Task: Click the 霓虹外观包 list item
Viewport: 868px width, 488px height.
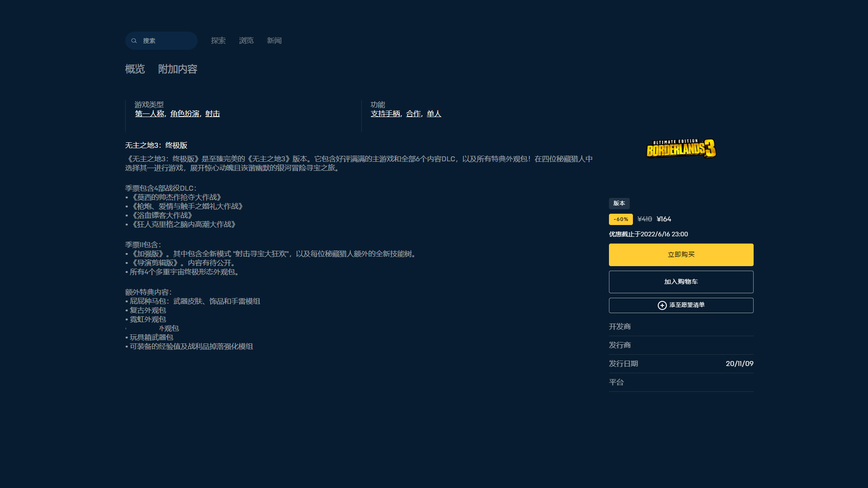Action: coord(146,319)
